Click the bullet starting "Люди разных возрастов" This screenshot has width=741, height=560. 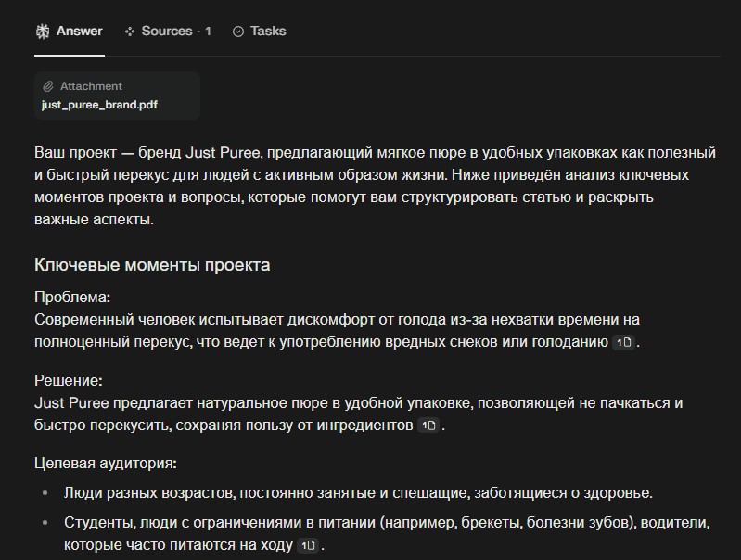pyautogui.click(x=358, y=493)
